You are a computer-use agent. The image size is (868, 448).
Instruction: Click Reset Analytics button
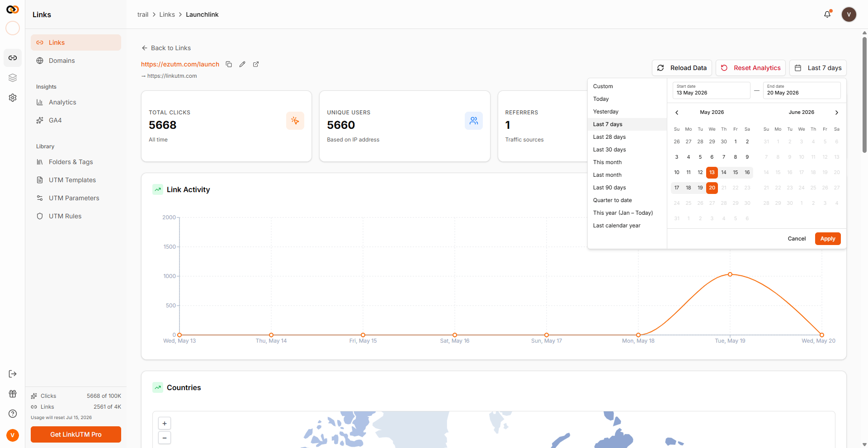(750, 68)
